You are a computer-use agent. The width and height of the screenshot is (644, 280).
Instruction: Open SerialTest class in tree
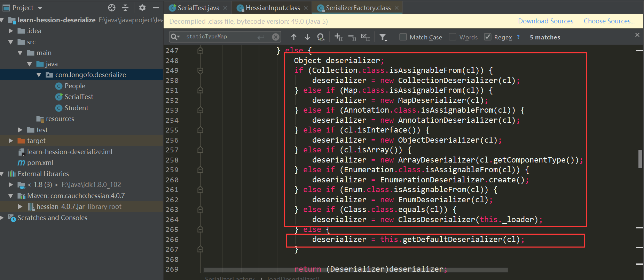tap(79, 97)
